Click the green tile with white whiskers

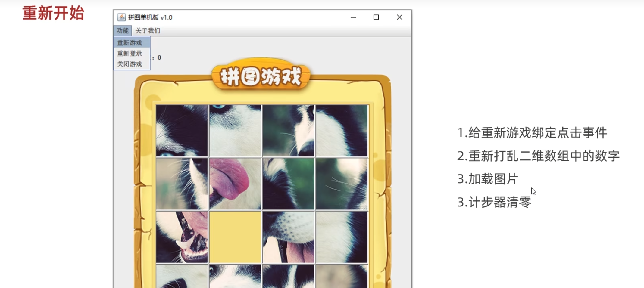click(342, 184)
